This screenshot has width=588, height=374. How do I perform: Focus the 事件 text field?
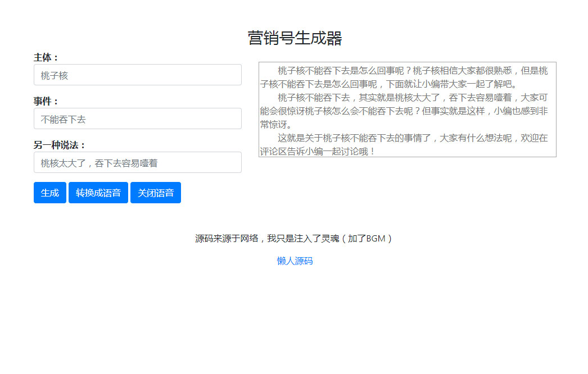tap(138, 118)
